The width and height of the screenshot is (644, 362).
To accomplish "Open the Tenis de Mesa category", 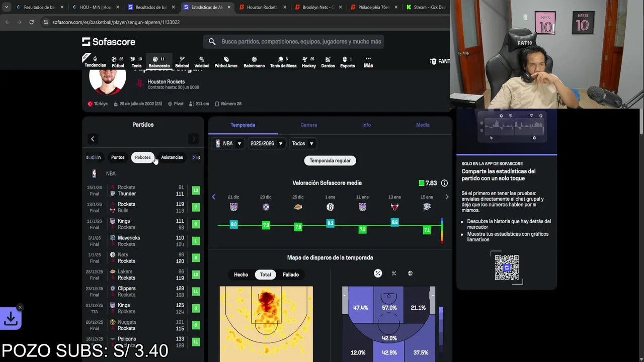I will click(283, 62).
